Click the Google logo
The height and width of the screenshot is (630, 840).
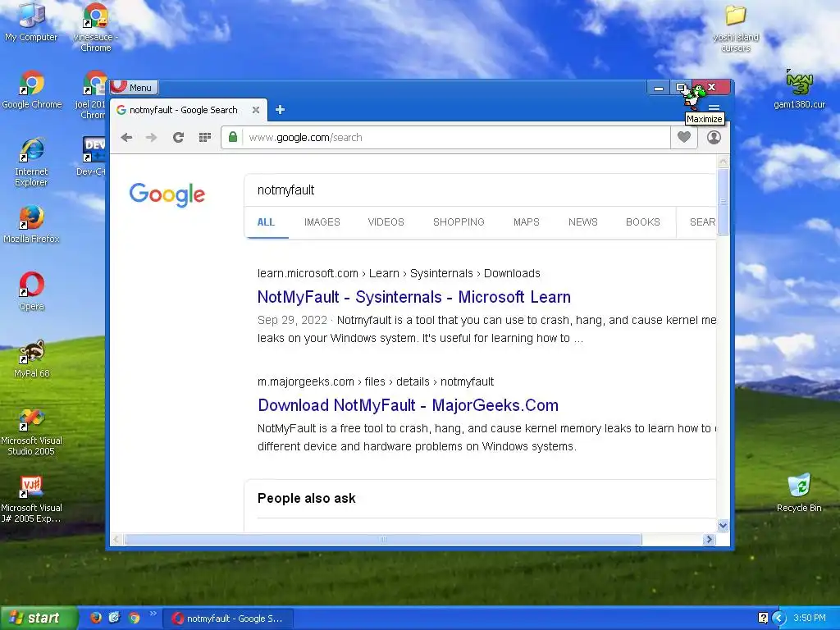[167, 194]
